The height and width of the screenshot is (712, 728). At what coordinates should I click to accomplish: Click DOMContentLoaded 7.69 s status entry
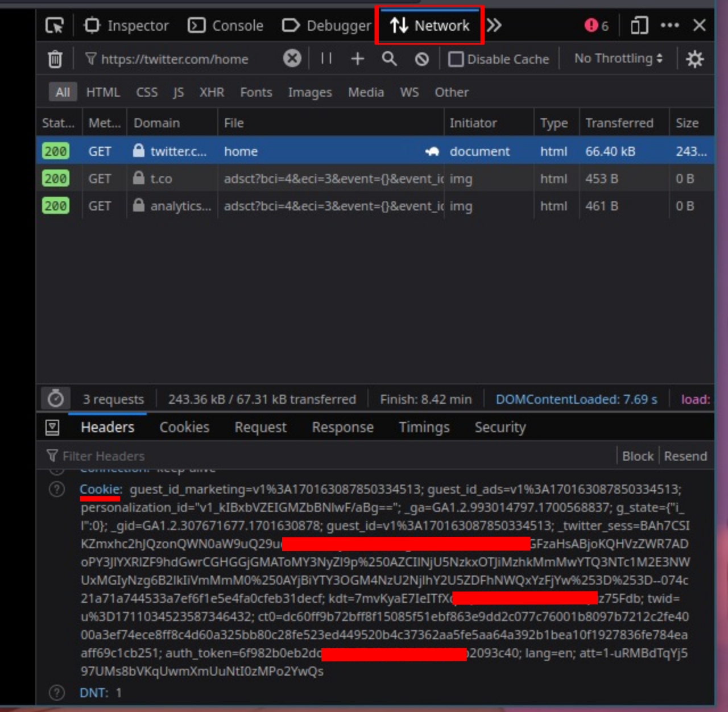pyautogui.click(x=576, y=399)
